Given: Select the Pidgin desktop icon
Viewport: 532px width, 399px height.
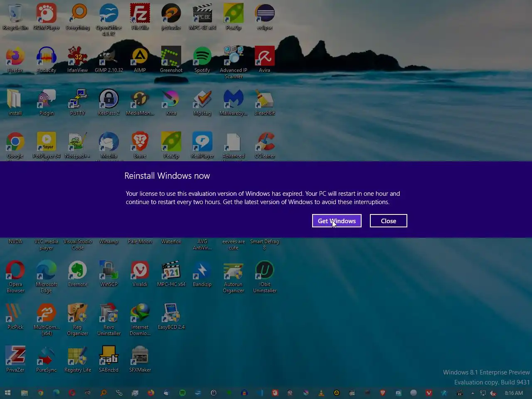Looking at the screenshot, I should click(x=47, y=103).
